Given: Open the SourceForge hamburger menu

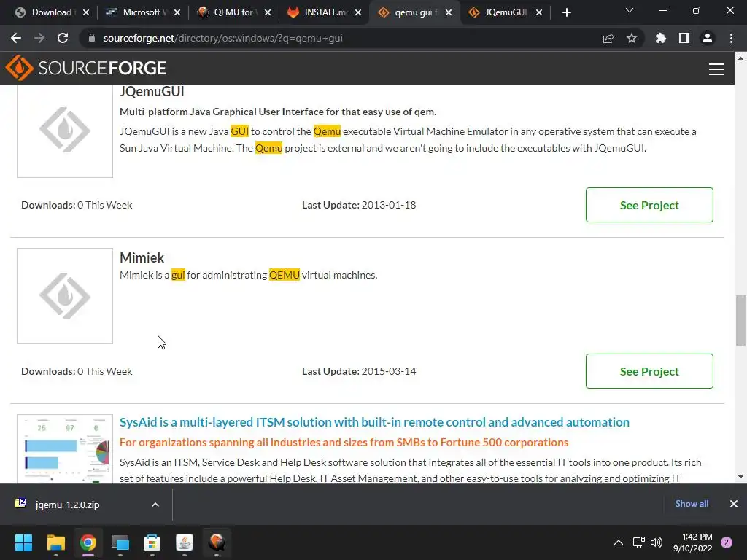Looking at the screenshot, I should click(716, 69).
